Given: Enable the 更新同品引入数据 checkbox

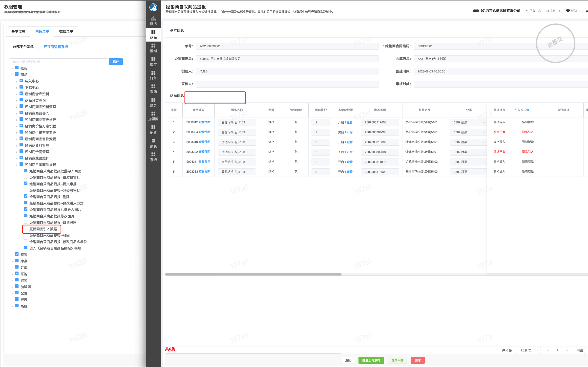Looking at the screenshot, I should [x=26, y=229].
